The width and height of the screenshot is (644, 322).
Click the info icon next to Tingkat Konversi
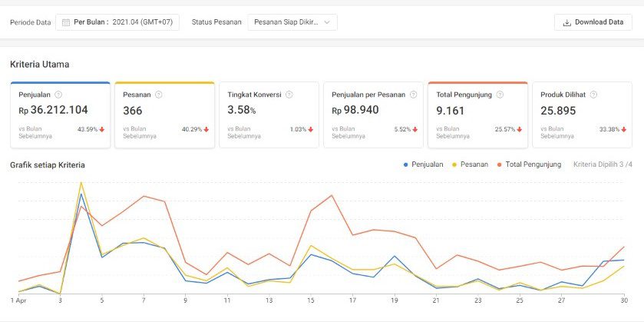(x=289, y=95)
